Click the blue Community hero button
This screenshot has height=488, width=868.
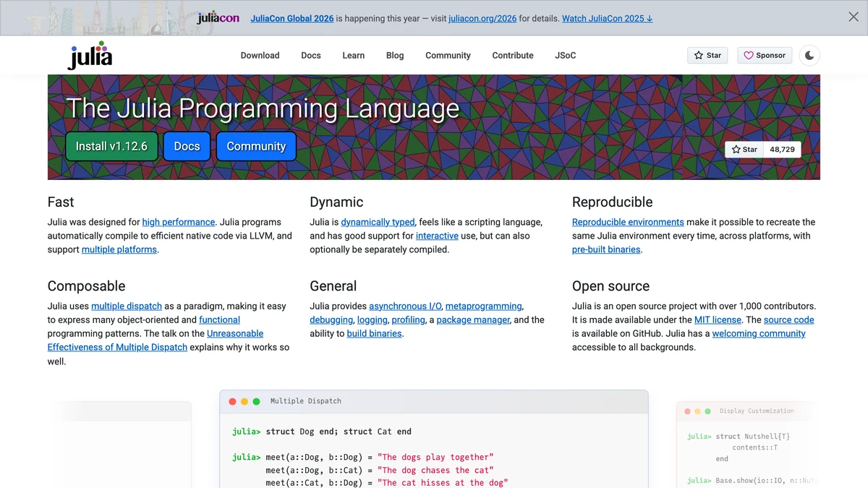[x=256, y=146]
